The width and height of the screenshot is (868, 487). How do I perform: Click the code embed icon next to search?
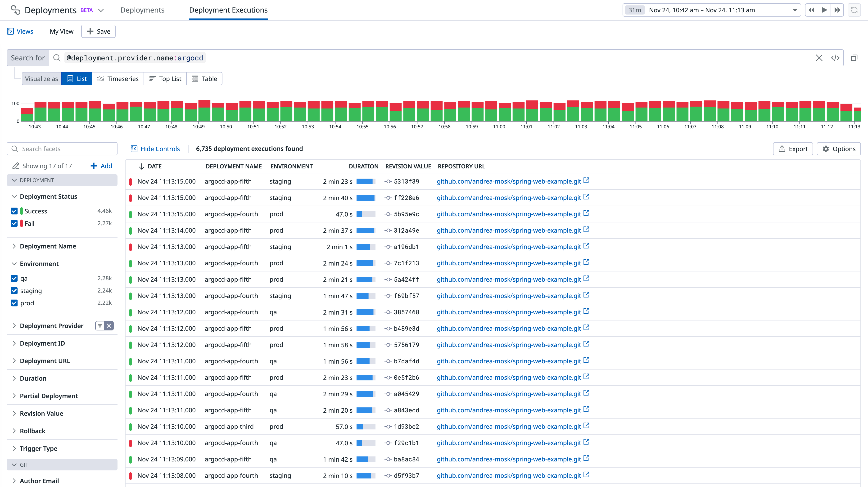836,58
